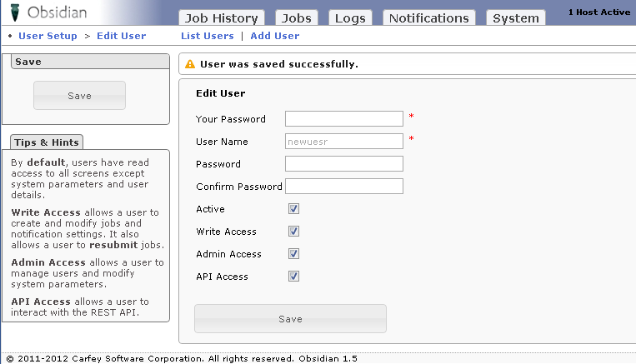
Task: Go to the Notifications tab
Action: [428, 18]
